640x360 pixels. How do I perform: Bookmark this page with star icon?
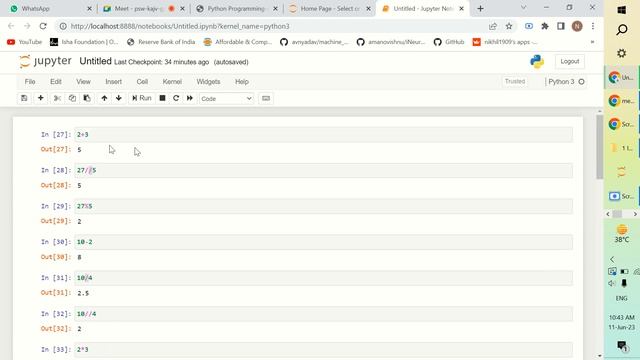[x=509, y=26]
